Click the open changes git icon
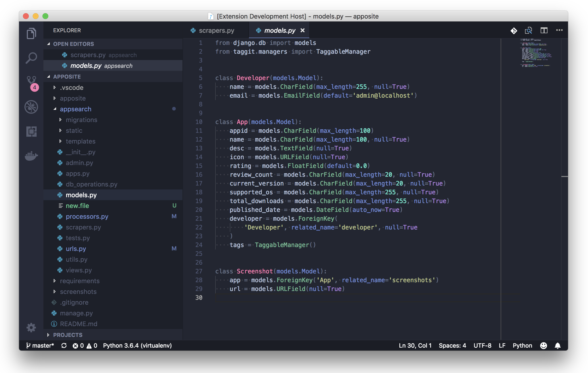Screen dimensions: 588x373 pos(514,31)
